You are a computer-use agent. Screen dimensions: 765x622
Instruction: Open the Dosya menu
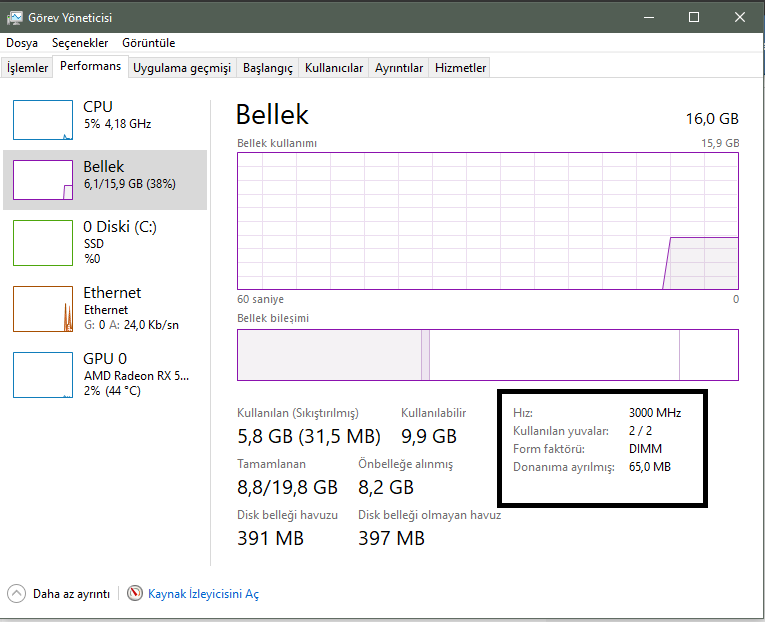click(x=22, y=43)
